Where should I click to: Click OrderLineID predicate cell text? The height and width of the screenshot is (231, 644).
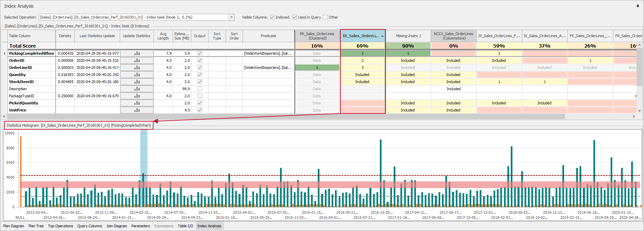[268, 68]
